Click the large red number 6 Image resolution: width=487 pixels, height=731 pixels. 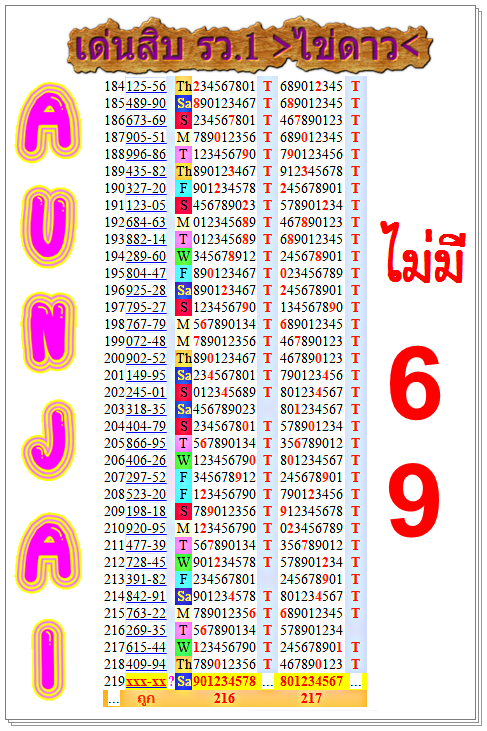[x=414, y=382]
